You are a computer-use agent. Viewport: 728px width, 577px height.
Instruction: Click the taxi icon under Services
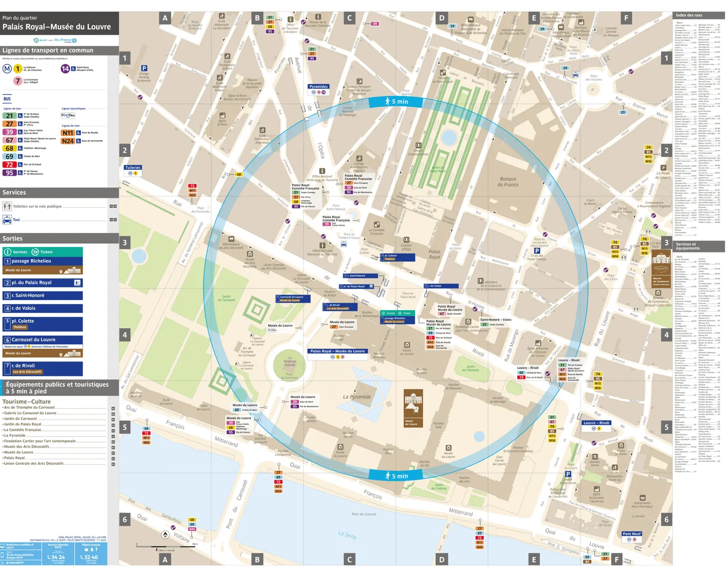[x=7, y=220]
